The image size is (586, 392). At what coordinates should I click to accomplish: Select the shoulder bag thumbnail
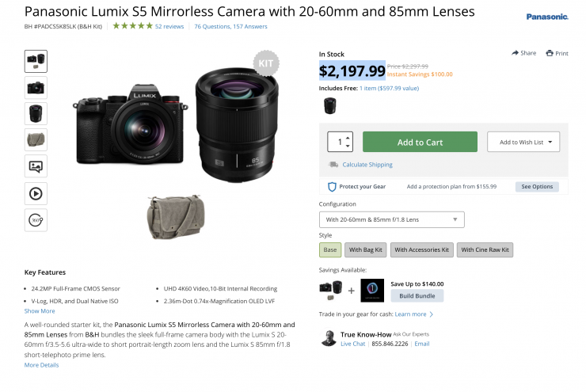36,140
